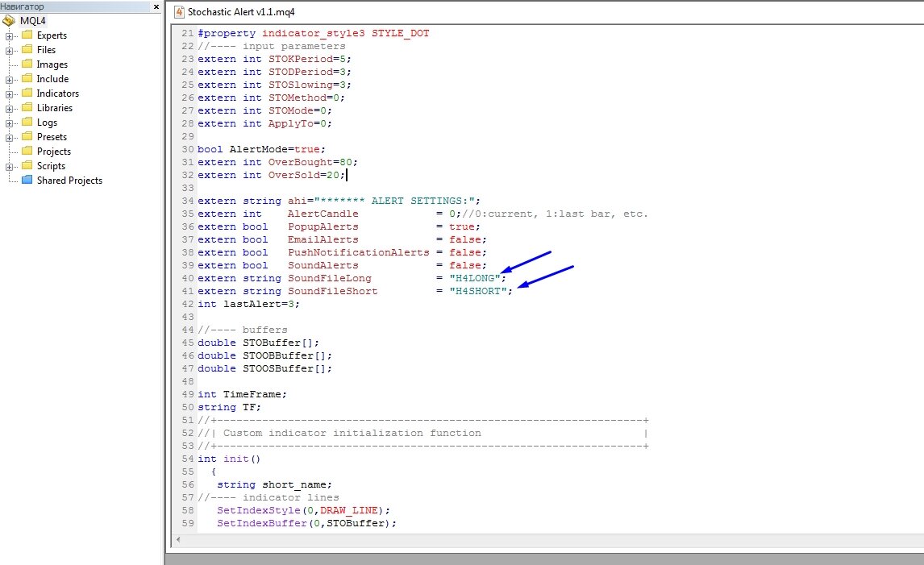
Task: Select the Presets tree item
Action: pos(52,137)
